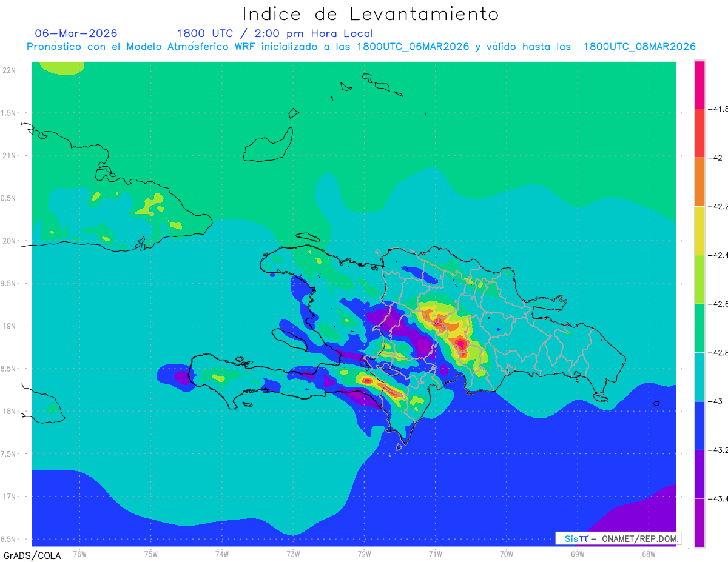Viewport: 728px width, 562px height.
Task: Click the 21N latitude label
Action: point(10,156)
